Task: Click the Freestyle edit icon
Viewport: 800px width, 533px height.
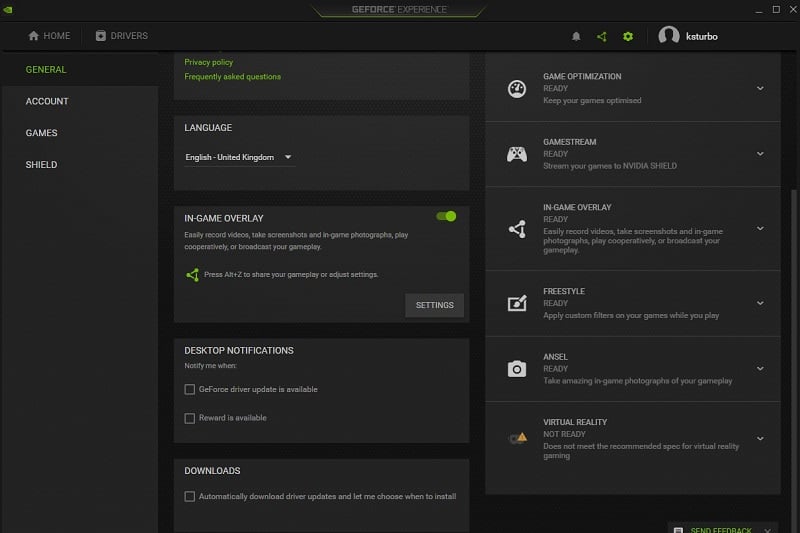Action: click(517, 303)
